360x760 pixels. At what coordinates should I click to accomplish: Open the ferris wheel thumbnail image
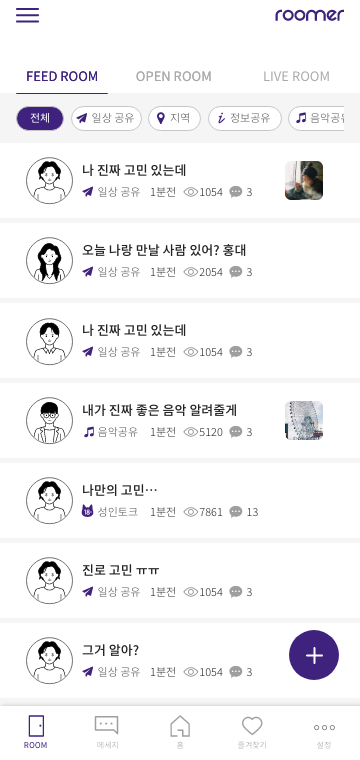coord(304,420)
